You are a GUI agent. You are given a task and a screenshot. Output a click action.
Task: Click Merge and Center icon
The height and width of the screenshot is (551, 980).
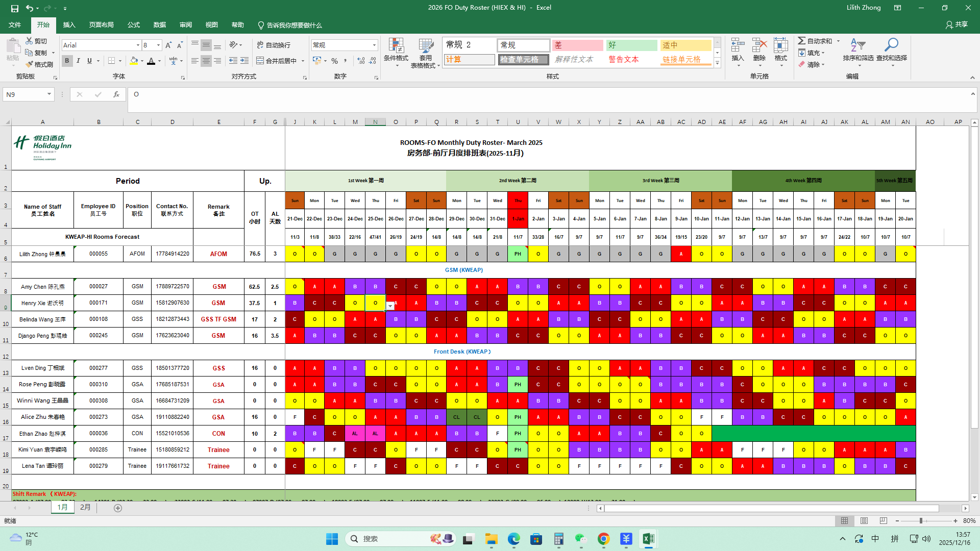[260, 61]
